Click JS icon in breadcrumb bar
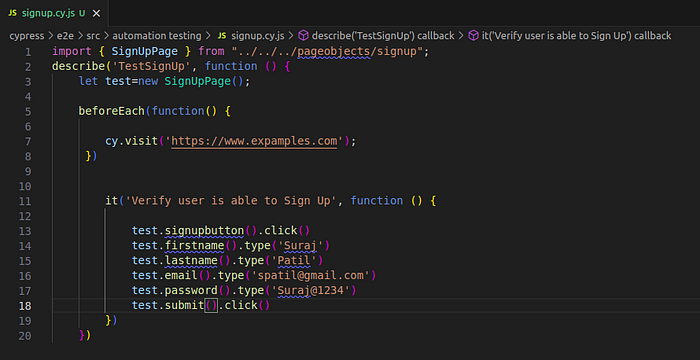Viewport: 700px width, 360px height. [221, 36]
